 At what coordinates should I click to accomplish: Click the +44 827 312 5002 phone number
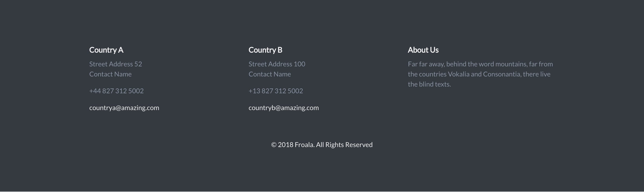pyautogui.click(x=116, y=91)
